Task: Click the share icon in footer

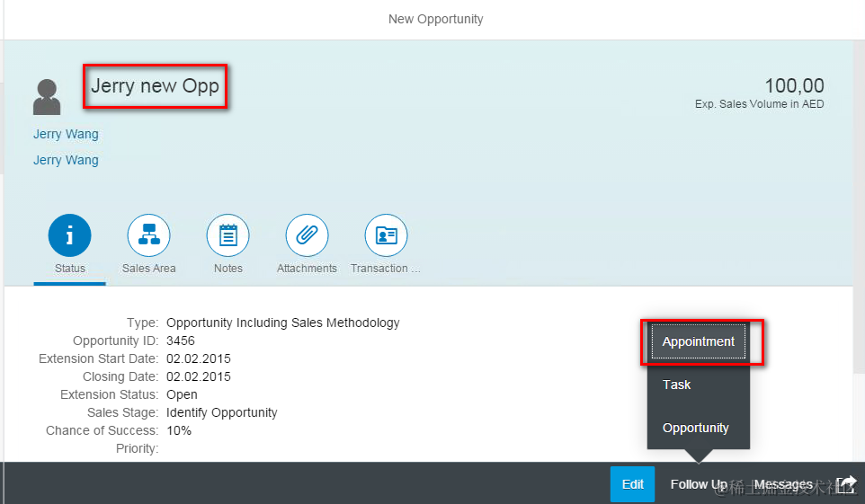Action: coord(847,484)
